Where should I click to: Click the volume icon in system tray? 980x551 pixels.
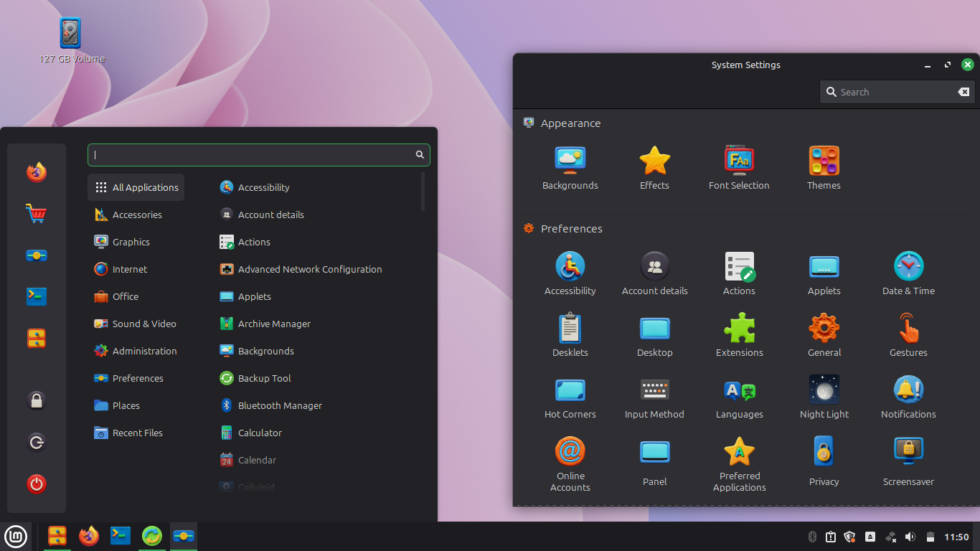click(x=910, y=537)
